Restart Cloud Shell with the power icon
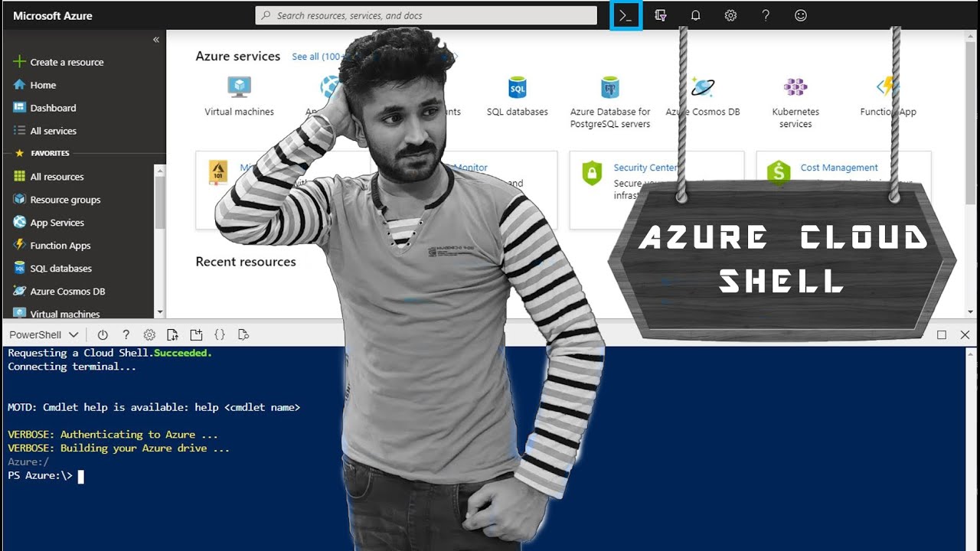The height and width of the screenshot is (551, 980). (103, 334)
